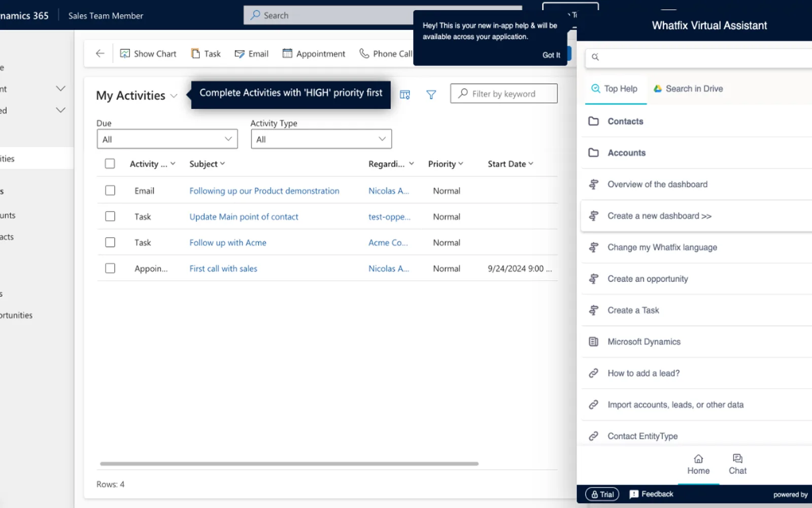Add a new Appointment

tap(314, 53)
